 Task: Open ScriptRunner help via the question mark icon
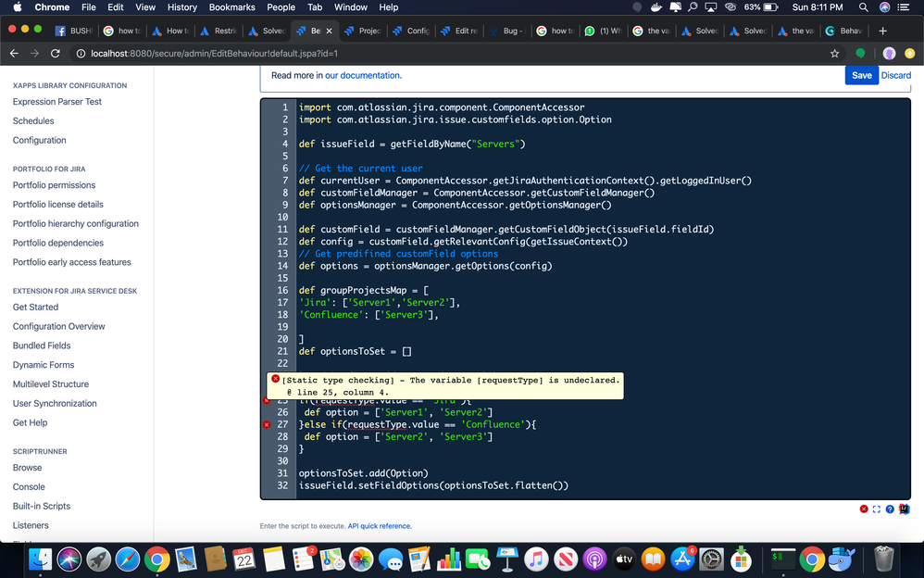click(x=890, y=509)
